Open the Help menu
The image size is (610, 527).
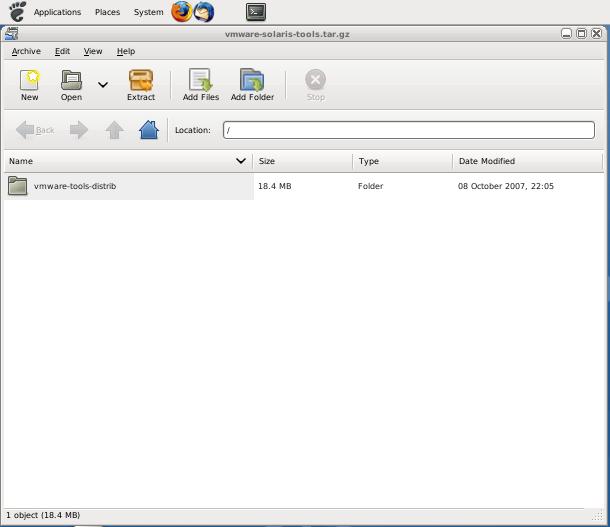coord(125,51)
